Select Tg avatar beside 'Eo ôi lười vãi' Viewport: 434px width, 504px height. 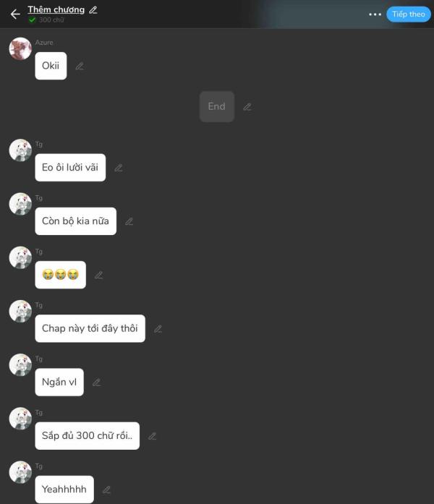coord(20,150)
